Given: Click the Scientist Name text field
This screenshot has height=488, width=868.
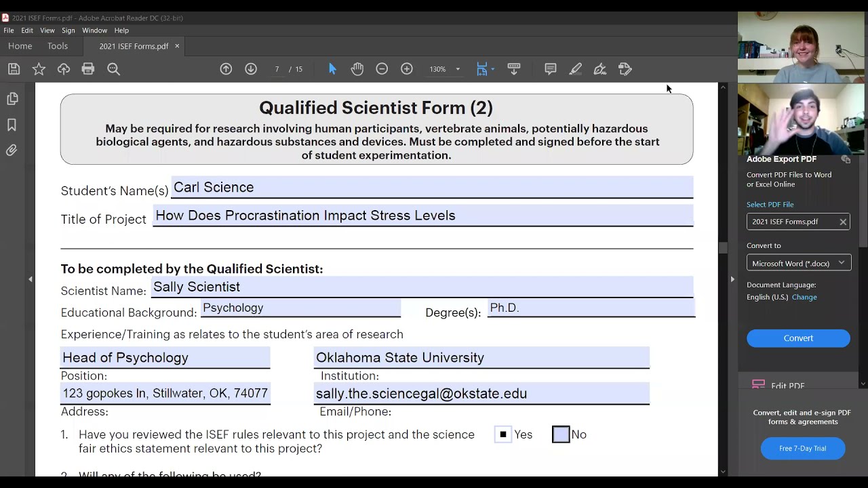Looking at the screenshot, I should (x=420, y=287).
